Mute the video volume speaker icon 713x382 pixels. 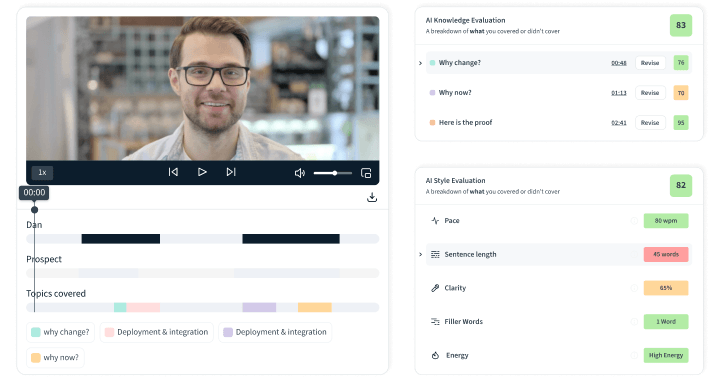(300, 173)
